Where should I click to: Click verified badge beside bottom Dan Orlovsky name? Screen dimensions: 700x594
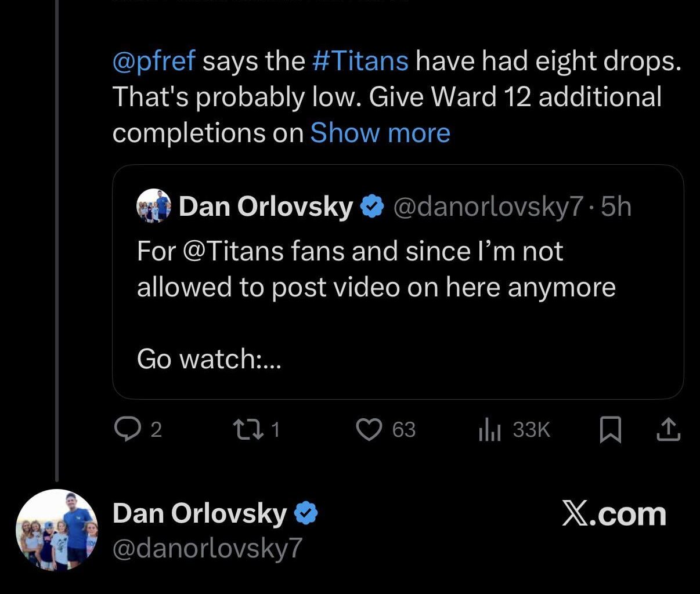[305, 513]
